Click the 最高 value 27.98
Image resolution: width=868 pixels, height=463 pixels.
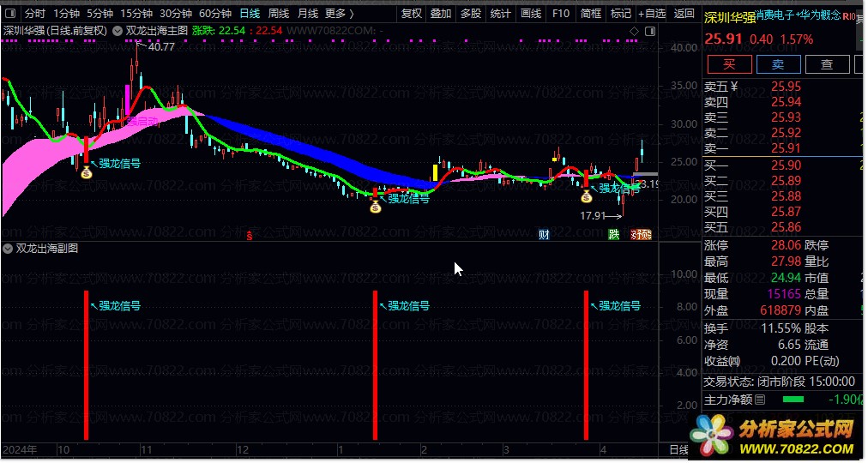pyautogui.click(x=786, y=262)
